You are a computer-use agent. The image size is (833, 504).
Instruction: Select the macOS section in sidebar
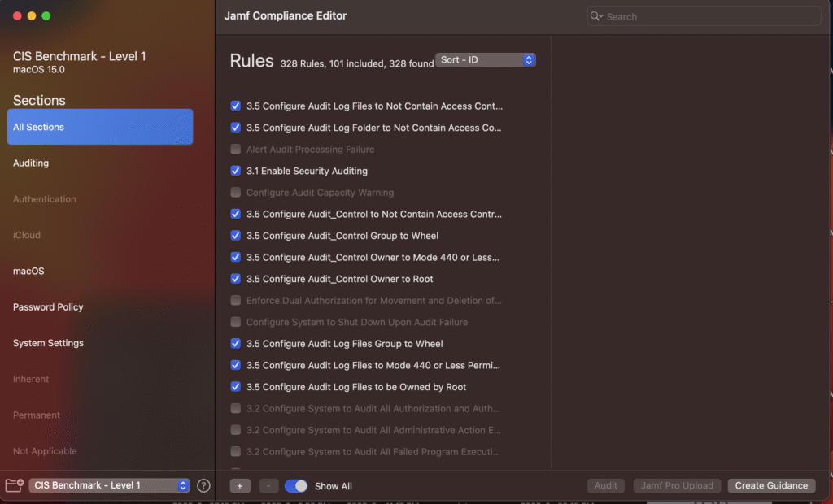[28, 271]
